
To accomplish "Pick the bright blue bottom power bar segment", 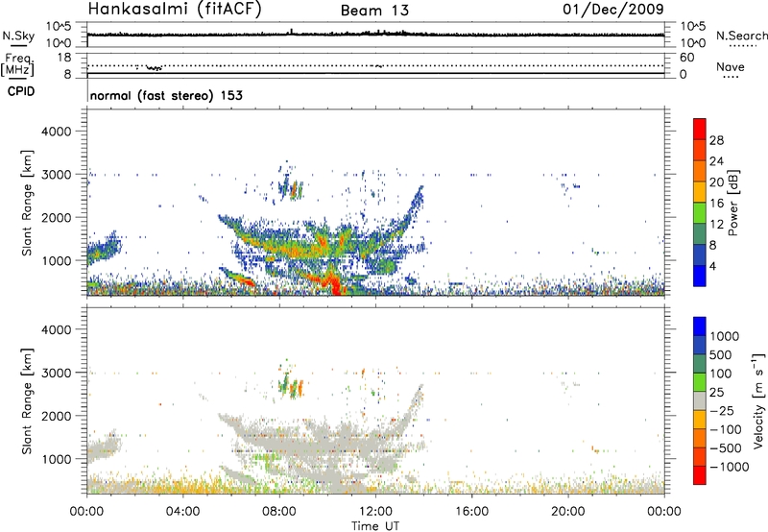I will pos(700,276).
